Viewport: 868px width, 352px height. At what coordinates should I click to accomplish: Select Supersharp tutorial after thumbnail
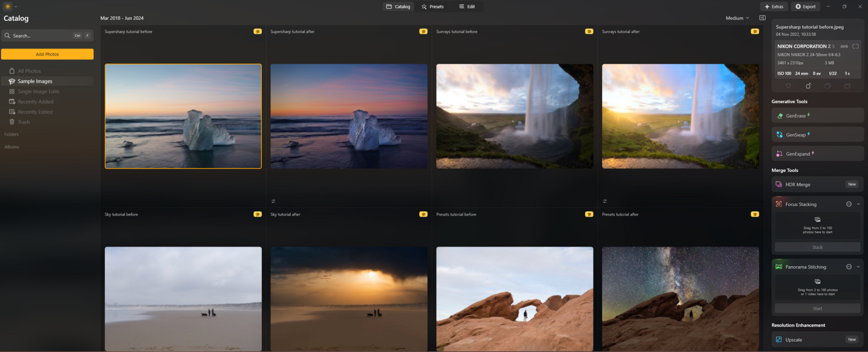point(349,116)
